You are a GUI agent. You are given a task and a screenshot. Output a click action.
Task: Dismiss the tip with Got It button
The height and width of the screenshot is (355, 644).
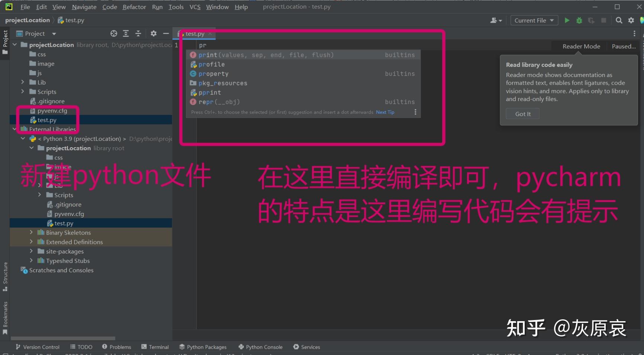click(522, 114)
